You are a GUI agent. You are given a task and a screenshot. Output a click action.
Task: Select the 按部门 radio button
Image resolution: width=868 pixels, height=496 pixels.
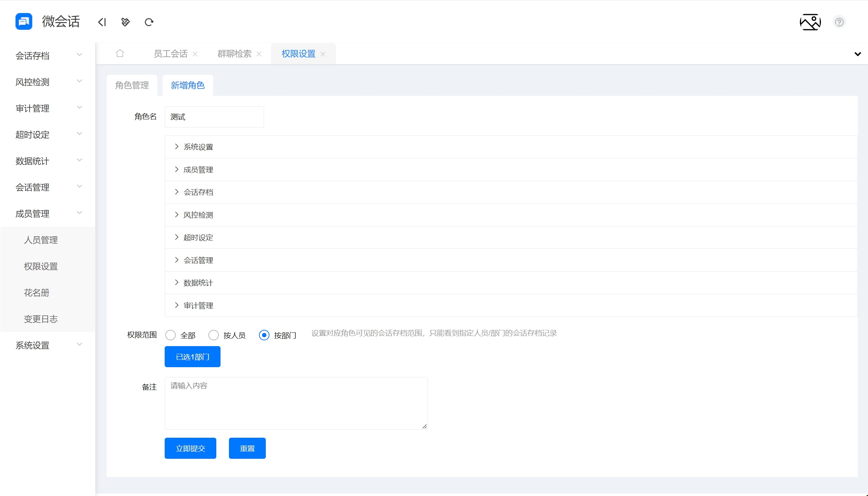[x=264, y=335]
